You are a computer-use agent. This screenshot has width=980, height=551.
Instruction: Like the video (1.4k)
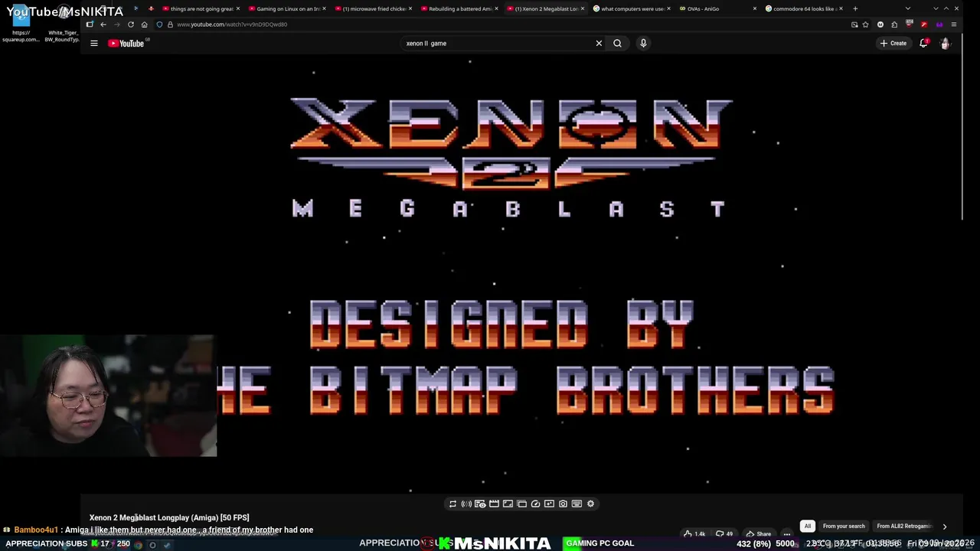694,534
